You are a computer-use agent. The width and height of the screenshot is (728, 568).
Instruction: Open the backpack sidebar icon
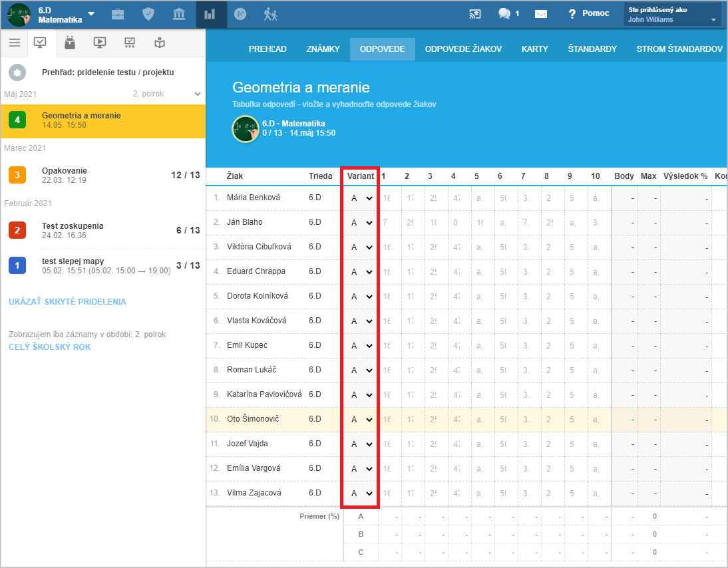click(x=70, y=43)
